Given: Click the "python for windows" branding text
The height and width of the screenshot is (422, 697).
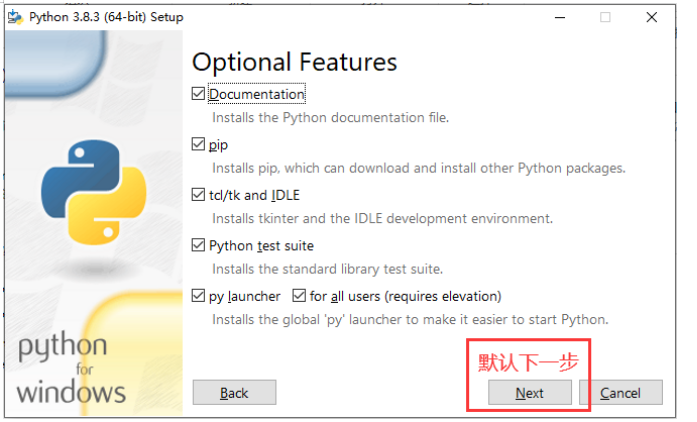Looking at the screenshot, I should point(71,367).
